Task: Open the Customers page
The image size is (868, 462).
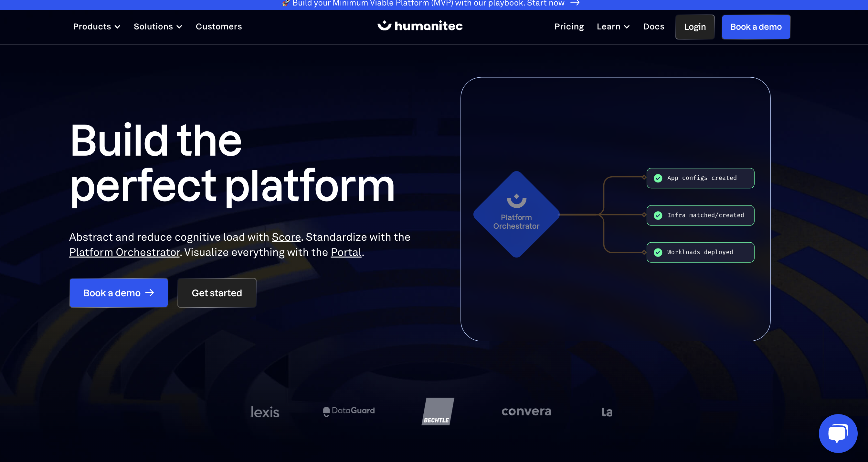Action: coord(219,27)
